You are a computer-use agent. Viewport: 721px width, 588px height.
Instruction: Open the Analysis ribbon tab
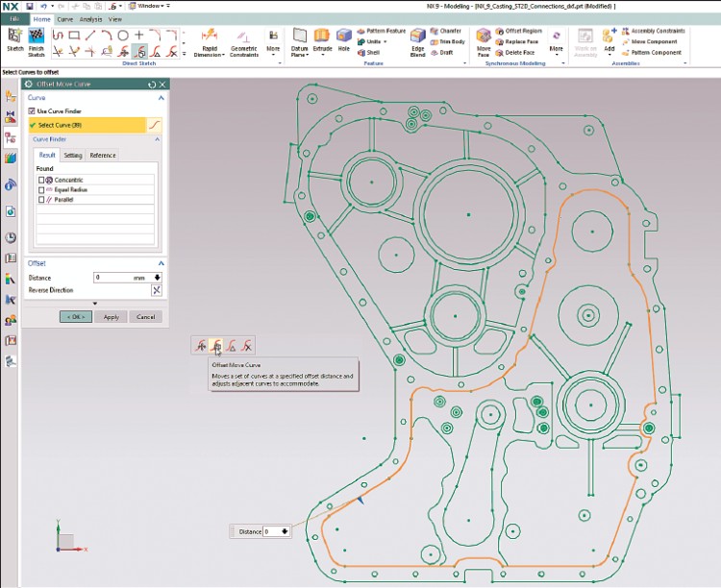pos(92,19)
